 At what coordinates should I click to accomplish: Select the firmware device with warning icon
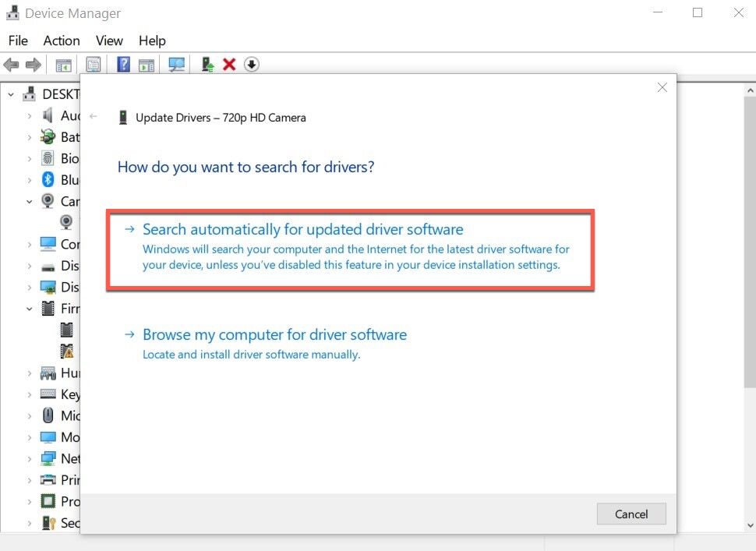click(x=68, y=351)
